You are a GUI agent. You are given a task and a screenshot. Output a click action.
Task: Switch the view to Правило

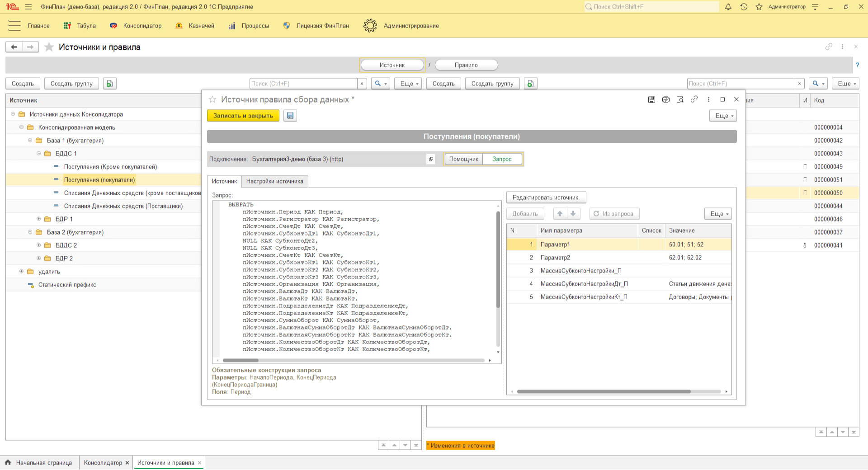466,65
